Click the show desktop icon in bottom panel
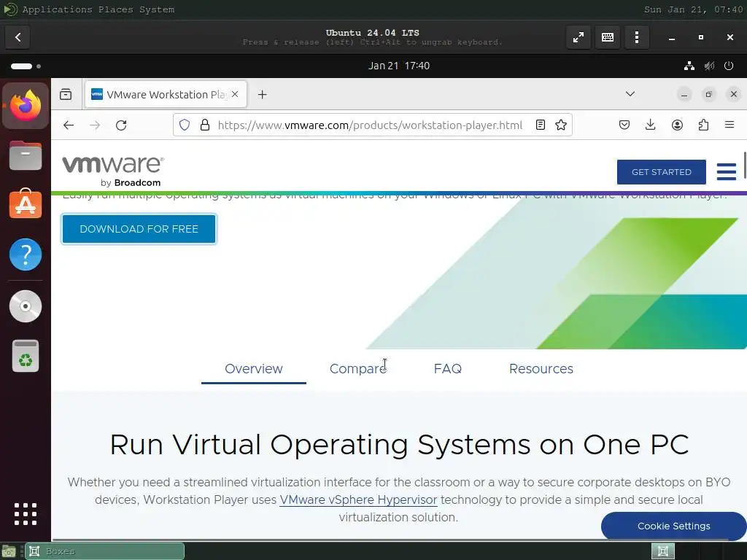 (9, 551)
